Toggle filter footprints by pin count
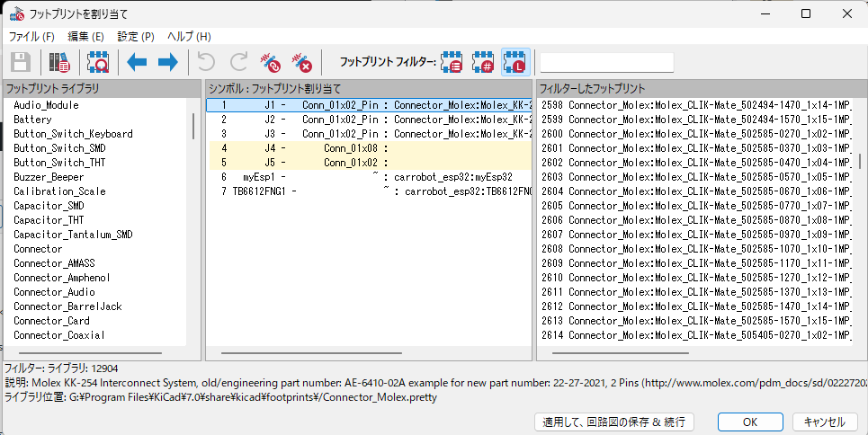The height and width of the screenshot is (435, 868). (x=484, y=62)
